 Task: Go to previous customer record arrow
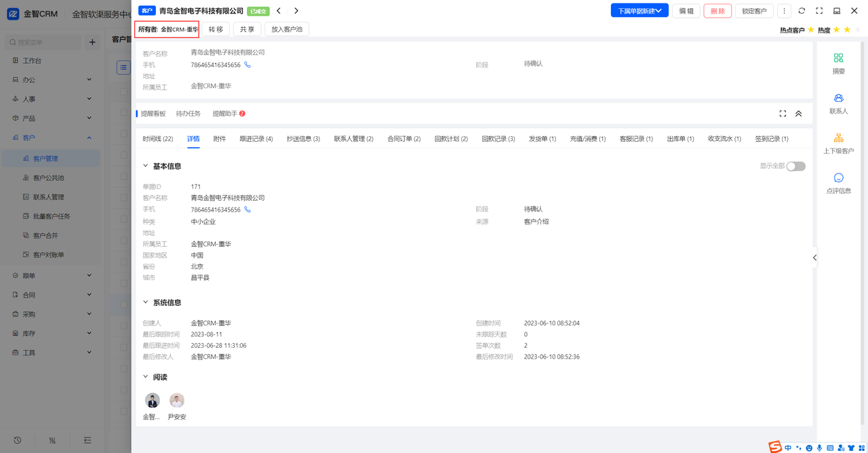(279, 11)
